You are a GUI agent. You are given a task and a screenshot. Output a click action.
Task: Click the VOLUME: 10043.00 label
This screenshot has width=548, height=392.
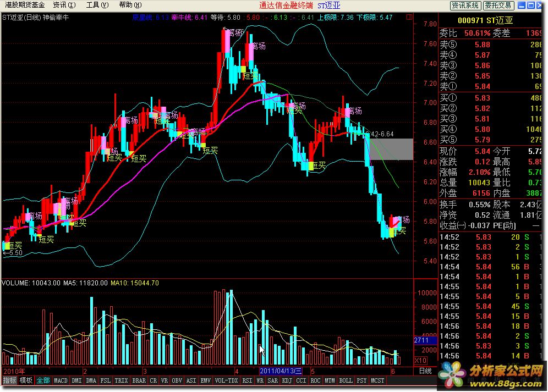click(31, 283)
